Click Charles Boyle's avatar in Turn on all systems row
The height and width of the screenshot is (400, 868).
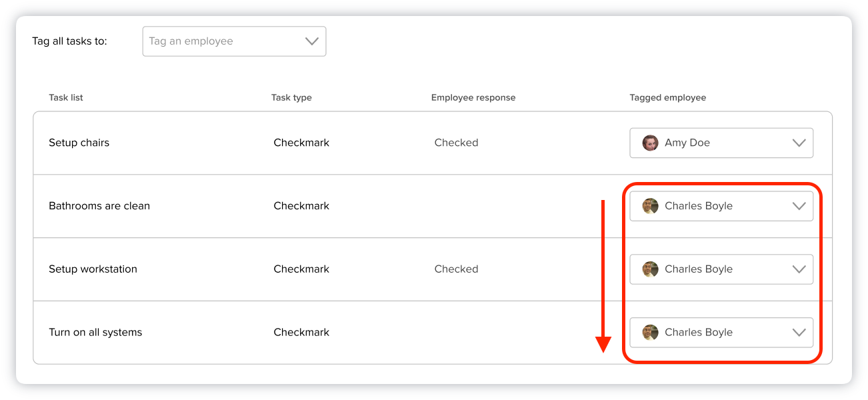[x=650, y=333]
